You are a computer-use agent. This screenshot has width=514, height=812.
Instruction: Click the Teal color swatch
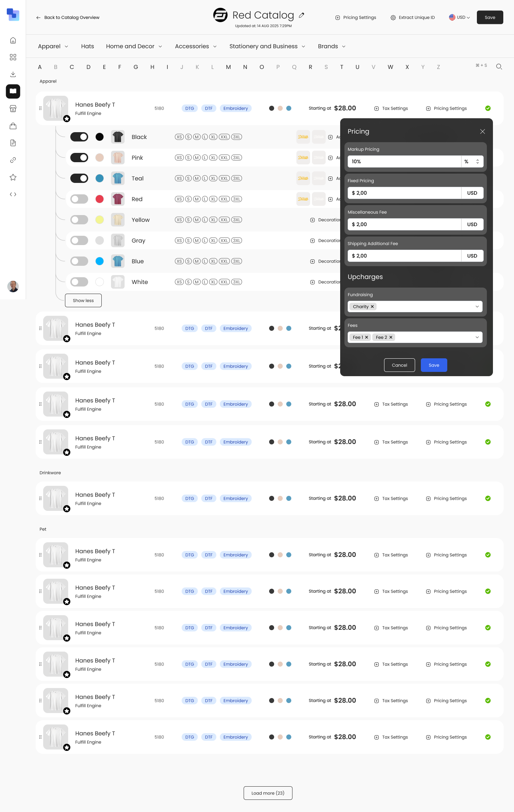coord(100,178)
